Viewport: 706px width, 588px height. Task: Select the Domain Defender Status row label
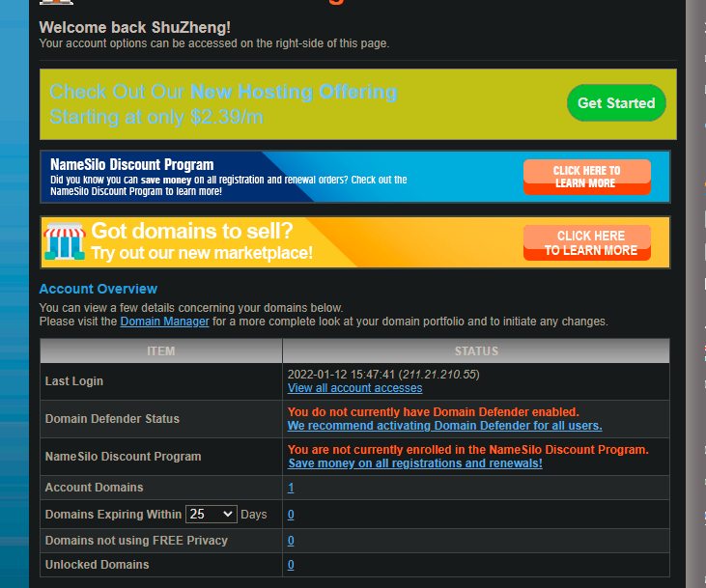pyautogui.click(x=112, y=419)
